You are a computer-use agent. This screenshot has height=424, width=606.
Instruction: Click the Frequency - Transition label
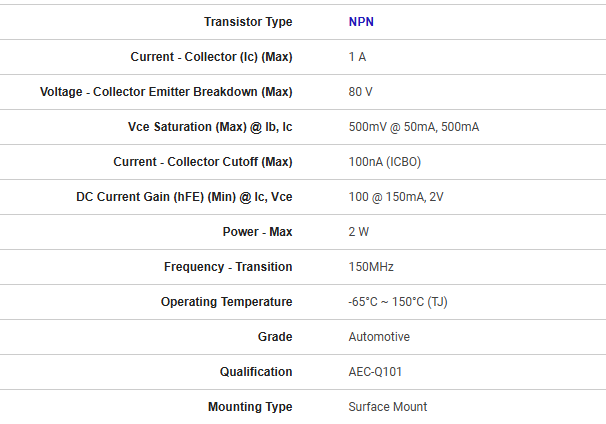click(x=228, y=267)
